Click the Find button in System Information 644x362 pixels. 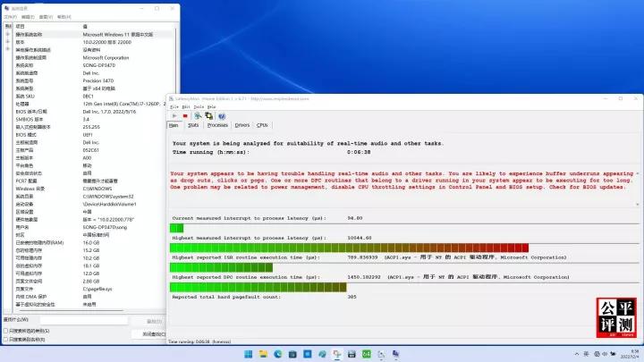[x=153, y=321]
